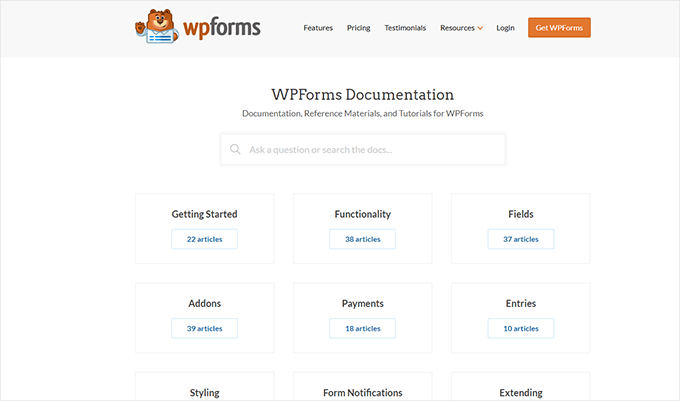Open the Features menu item
The image size is (680, 401).
coord(318,28)
